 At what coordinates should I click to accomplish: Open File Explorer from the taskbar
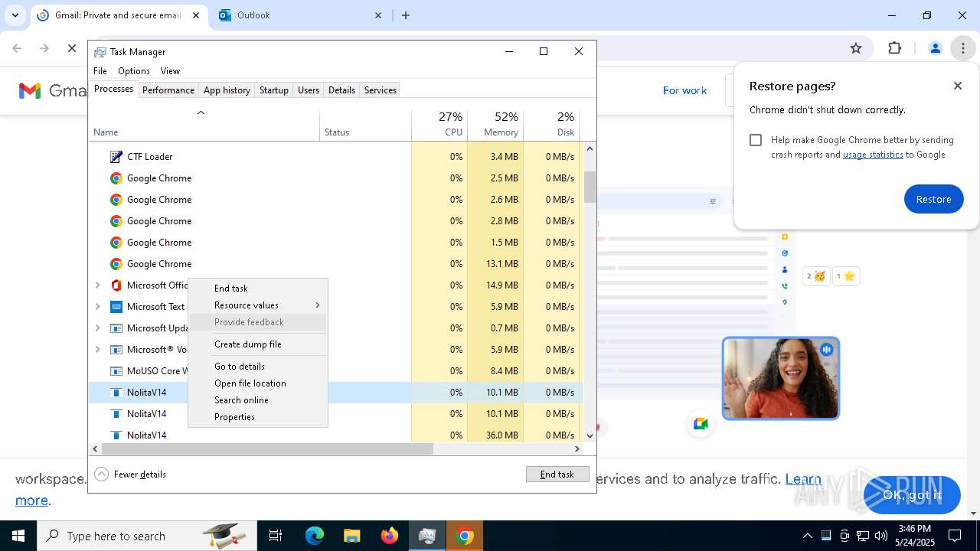point(351,536)
